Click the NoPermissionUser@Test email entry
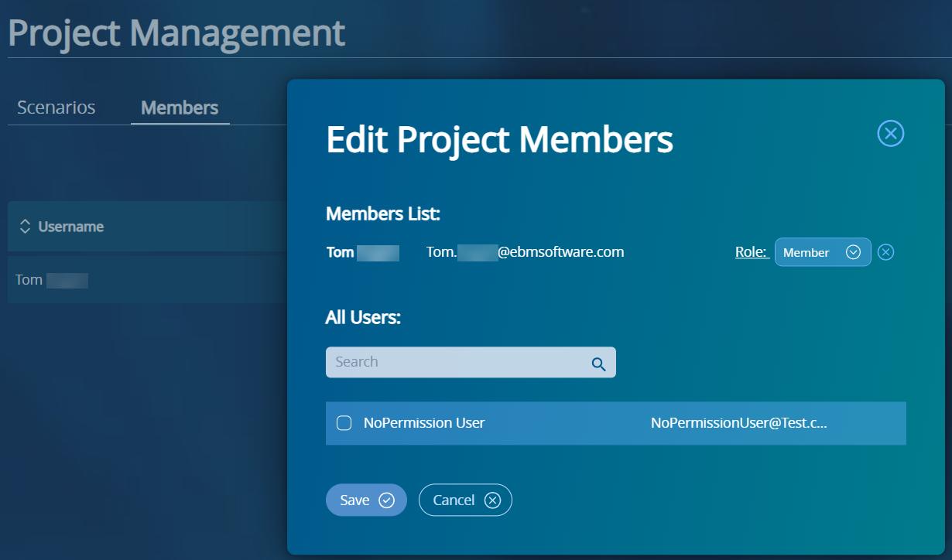Viewport: 952px width, 560px height. [x=739, y=423]
